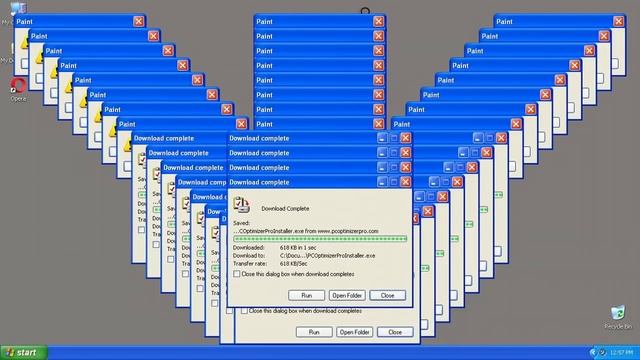Open the Opera desktop shortcut icon
Viewport: 640px width, 360px height.
pyautogui.click(x=18, y=85)
